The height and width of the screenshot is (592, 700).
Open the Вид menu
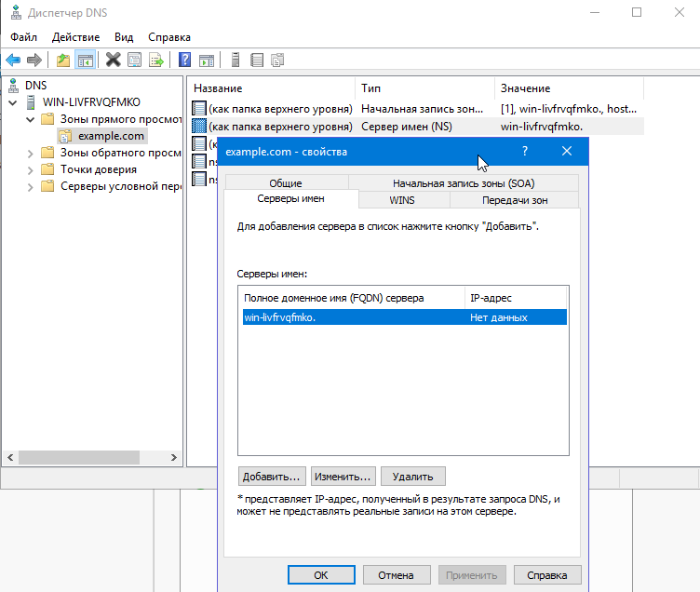124,37
